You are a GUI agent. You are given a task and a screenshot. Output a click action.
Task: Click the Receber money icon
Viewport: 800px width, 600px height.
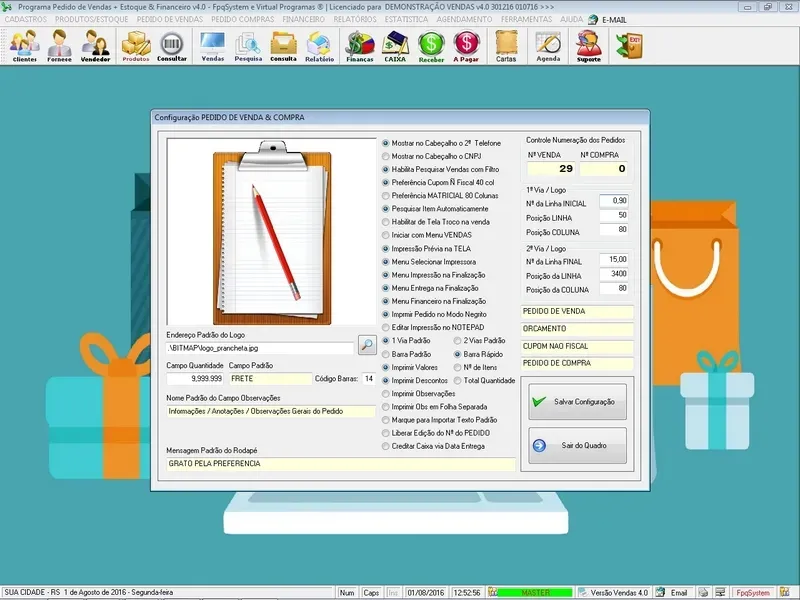click(431, 46)
